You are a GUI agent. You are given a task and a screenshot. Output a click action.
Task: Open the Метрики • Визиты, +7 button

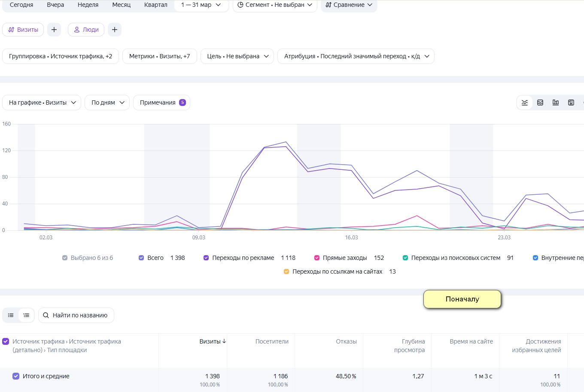point(160,56)
